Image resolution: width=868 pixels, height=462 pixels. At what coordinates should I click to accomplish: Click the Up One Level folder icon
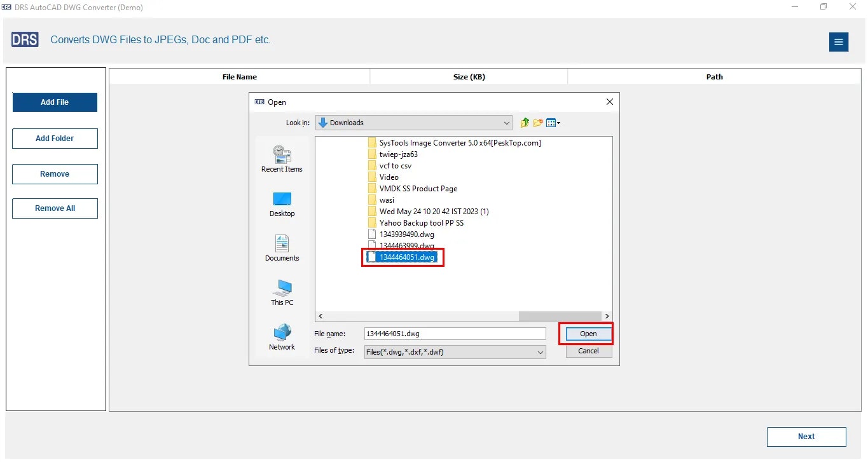524,122
